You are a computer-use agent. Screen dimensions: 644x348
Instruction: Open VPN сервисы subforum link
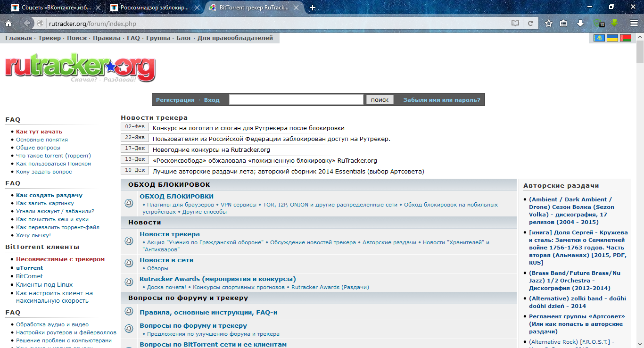pos(239,205)
